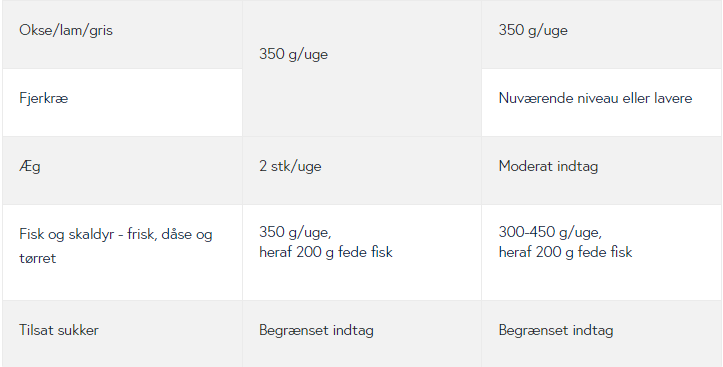Click the 350 g/uge, fish middle cell
Image resolution: width=723 pixels, height=367 pixels.
(362, 253)
